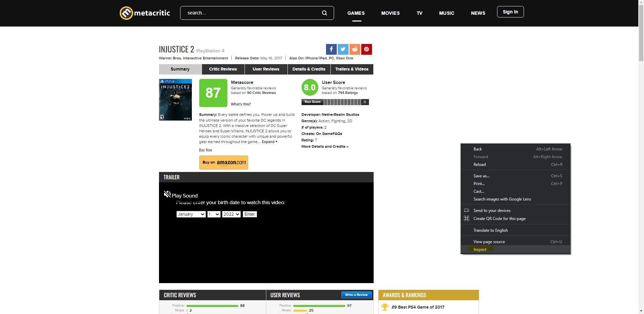Select Inspect from context menu
The image size is (644, 314).
click(516, 250)
